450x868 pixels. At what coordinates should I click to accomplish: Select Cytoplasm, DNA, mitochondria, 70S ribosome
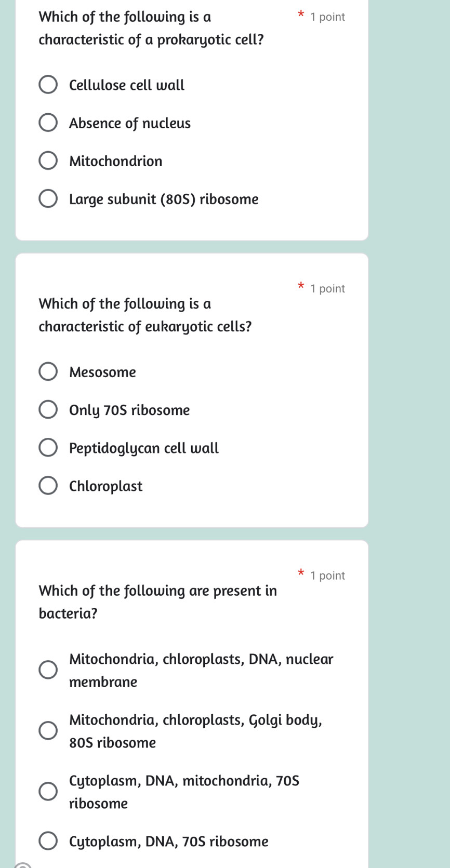click(x=48, y=791)
